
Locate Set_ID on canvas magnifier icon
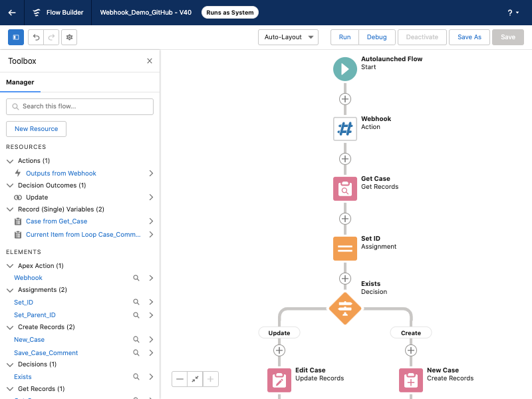pos(136,302)
